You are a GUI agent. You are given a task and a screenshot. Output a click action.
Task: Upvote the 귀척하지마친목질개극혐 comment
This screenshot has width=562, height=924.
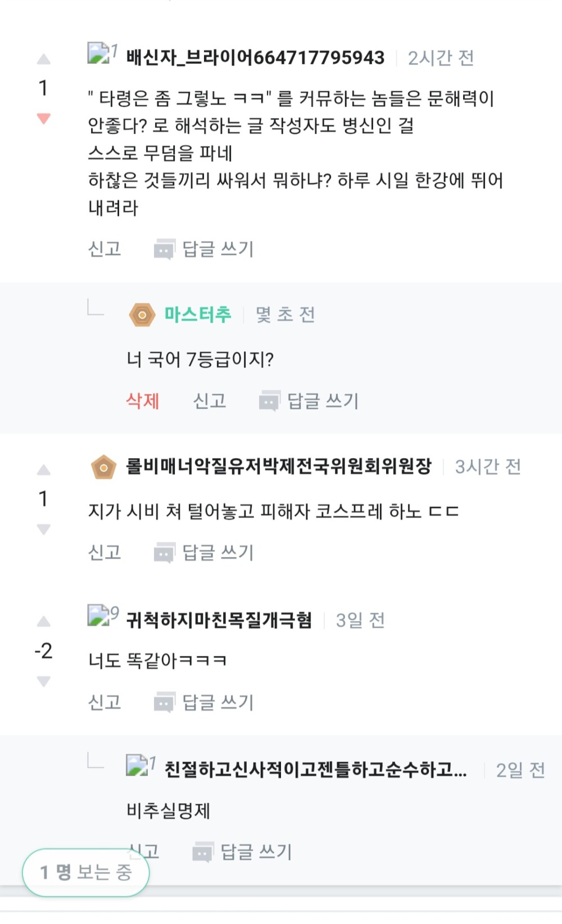pos(43,621)
